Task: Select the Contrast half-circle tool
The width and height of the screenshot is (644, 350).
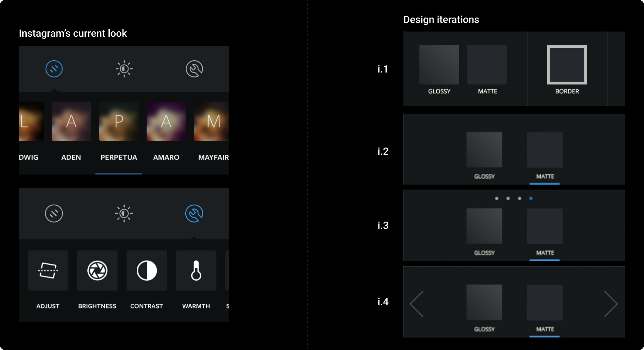Action: point(147,270)
